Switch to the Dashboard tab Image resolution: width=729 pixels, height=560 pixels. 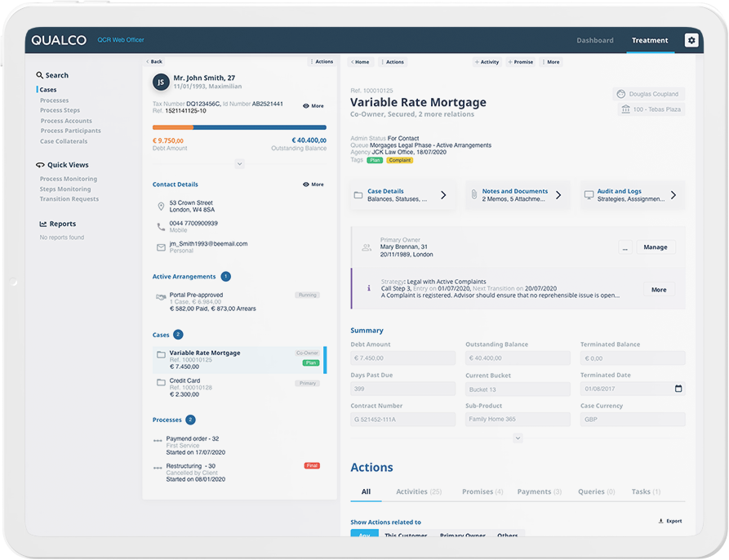coord(594,41)
